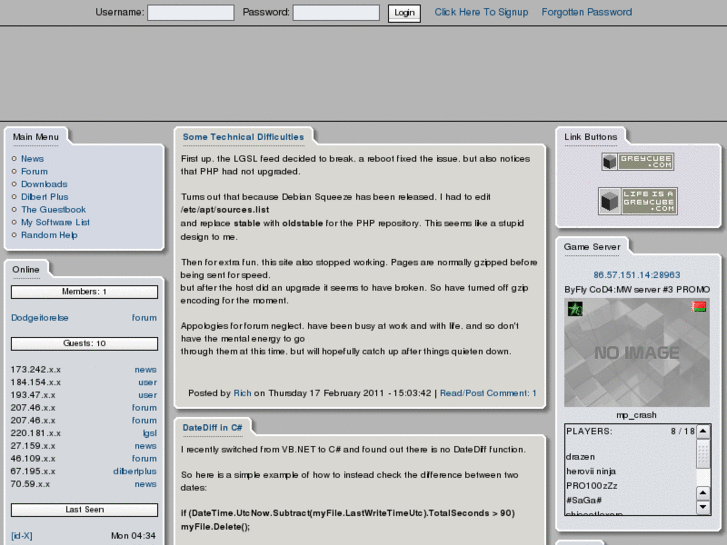Open Forum in the Main Menu
This screenshot has width=727, height=545.
(34, 171)
